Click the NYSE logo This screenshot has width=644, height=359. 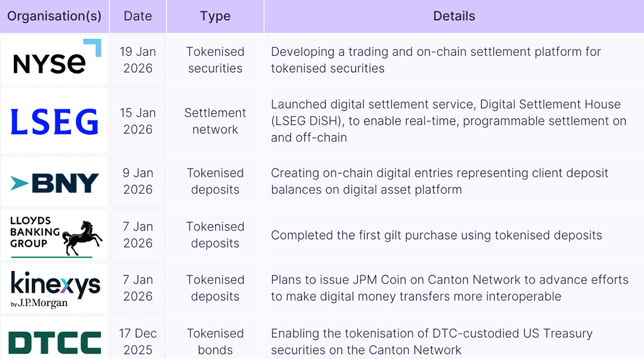(x=57, y=58)
